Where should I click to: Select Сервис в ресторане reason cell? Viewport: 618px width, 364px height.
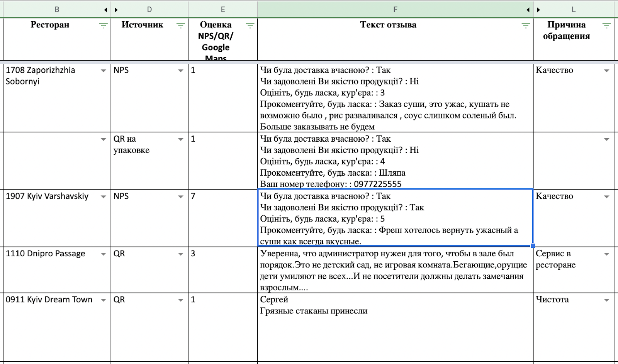[574, 270]
